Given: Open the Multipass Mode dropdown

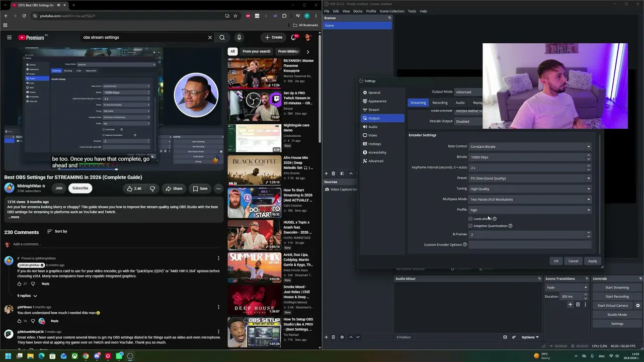Looking at the screenshot, I should (x=530, y=199).
